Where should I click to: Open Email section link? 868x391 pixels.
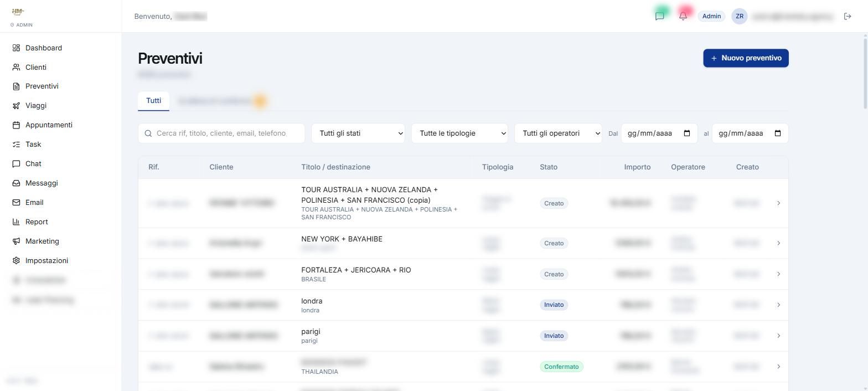34,203
